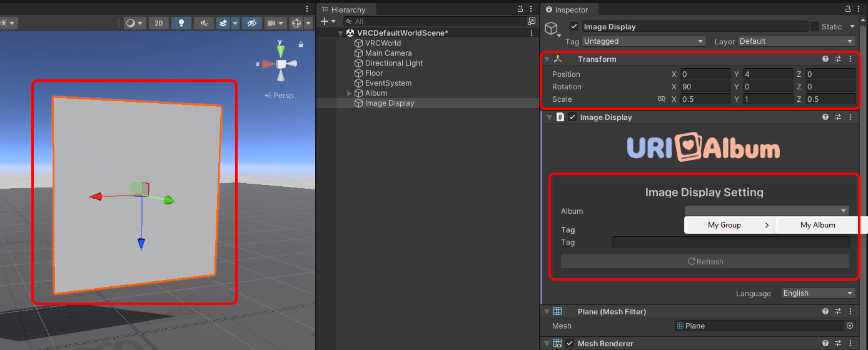
Task: Click the Mesh field object picker icon
Action: 849,326
